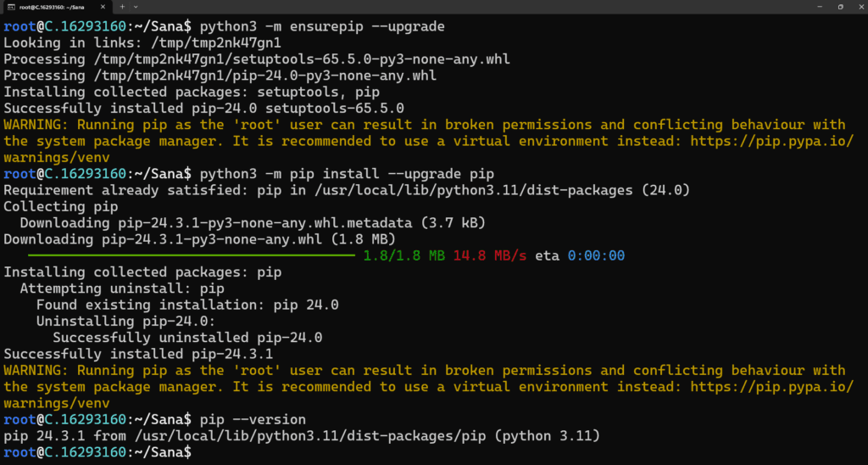The height and width of the screenshot is (465, 868).
Task: Click the '14.8 MB/s' download speed text
Action: click(490, 256)
